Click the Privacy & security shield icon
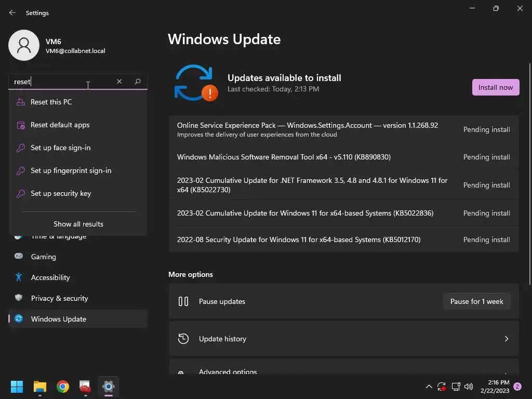 19,298
